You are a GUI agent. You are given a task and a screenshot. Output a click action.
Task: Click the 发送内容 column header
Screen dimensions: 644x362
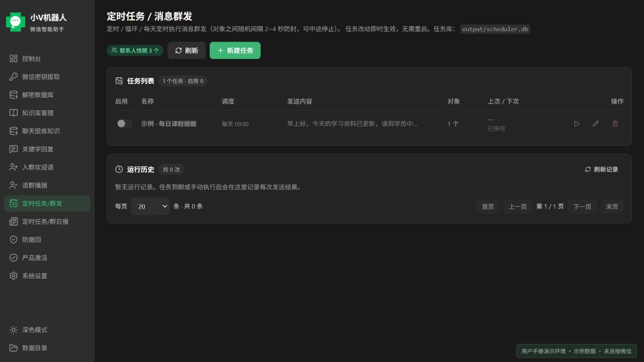[300, 101]
